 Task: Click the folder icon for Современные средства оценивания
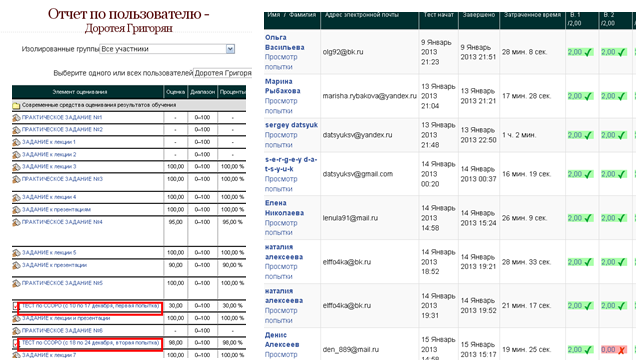[16, 106]
